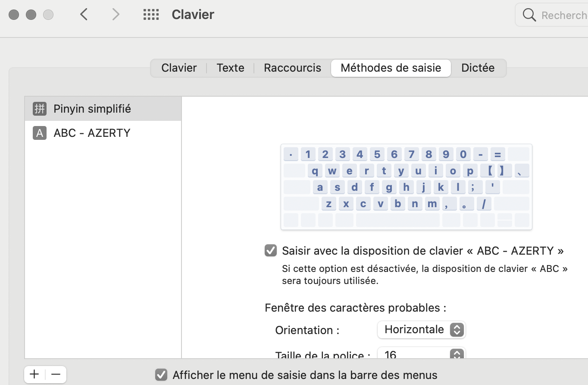Click the ABC - AZERTY 'A' icon
588x385 pixels.
tap(39, 133)
